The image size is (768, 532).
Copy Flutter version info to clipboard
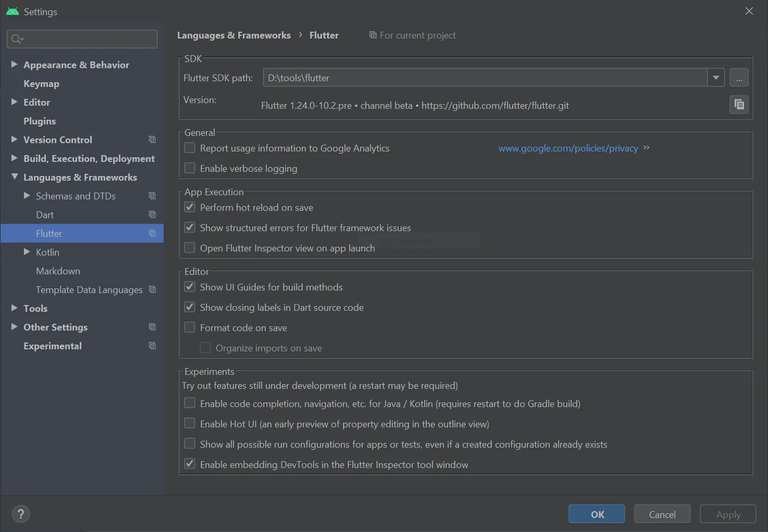(739, 105)
